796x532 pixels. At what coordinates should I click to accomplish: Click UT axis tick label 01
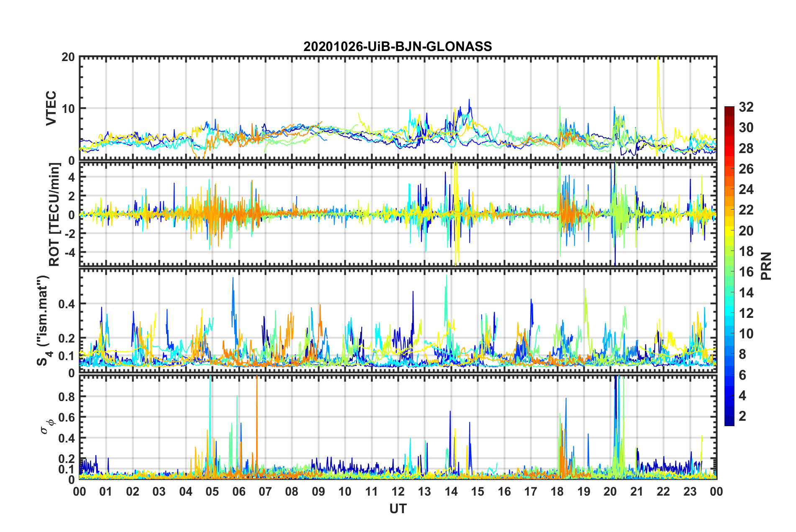click(x=106, y=492)
